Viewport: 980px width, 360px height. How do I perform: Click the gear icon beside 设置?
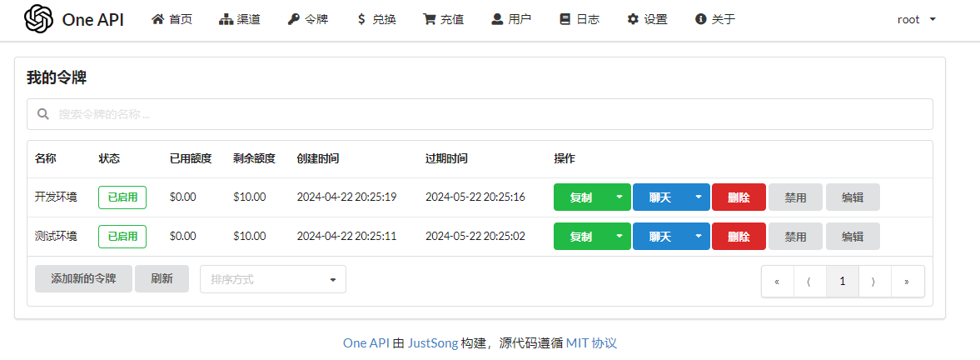(633, 19)
